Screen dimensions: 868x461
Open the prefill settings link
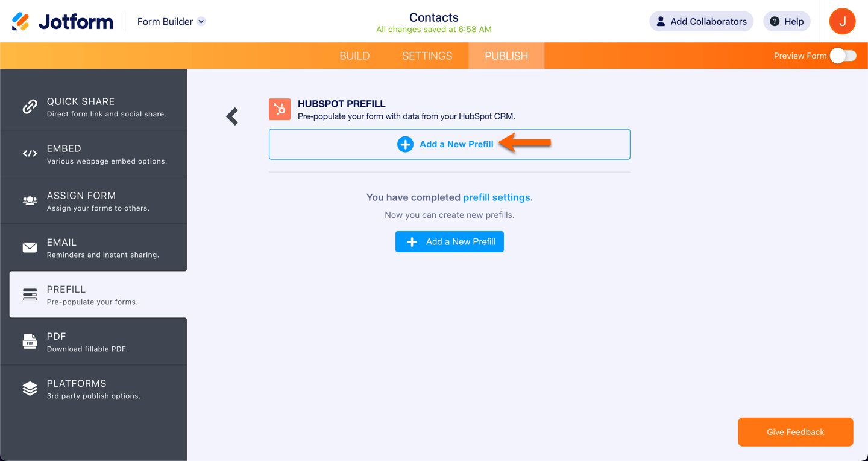497,197
